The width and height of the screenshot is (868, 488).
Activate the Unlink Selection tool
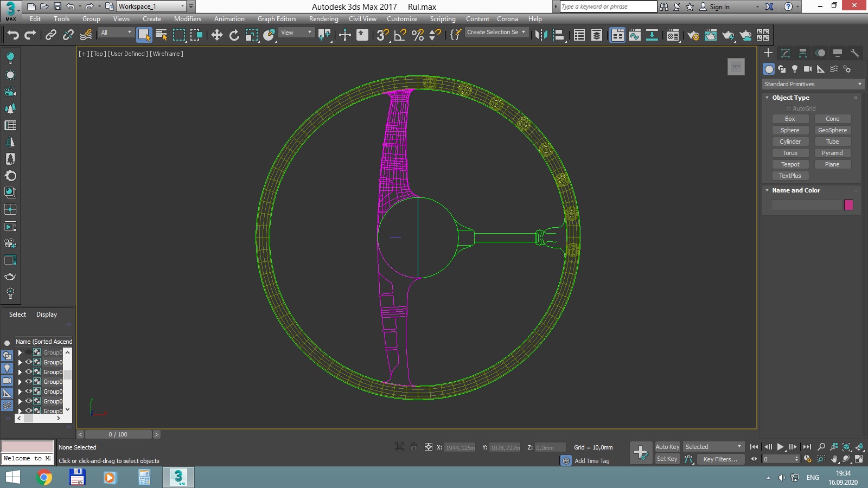68,35
